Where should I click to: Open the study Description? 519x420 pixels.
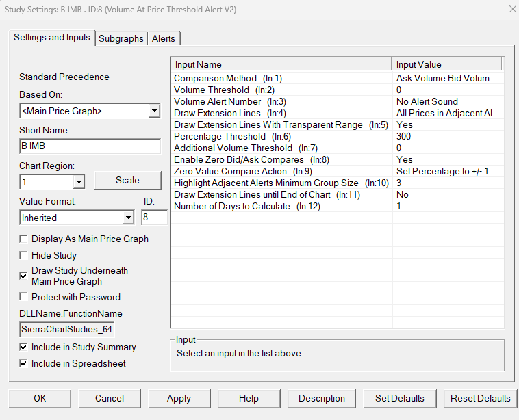click(x=322, y=398)
